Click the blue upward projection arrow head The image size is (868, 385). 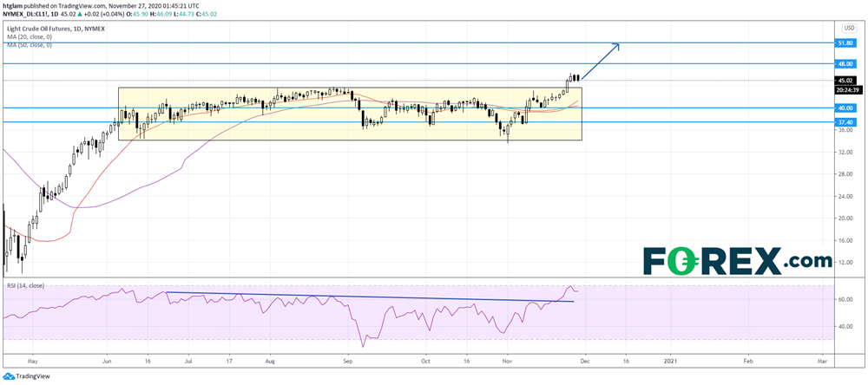pyautogui.click(x=618, y=45)
